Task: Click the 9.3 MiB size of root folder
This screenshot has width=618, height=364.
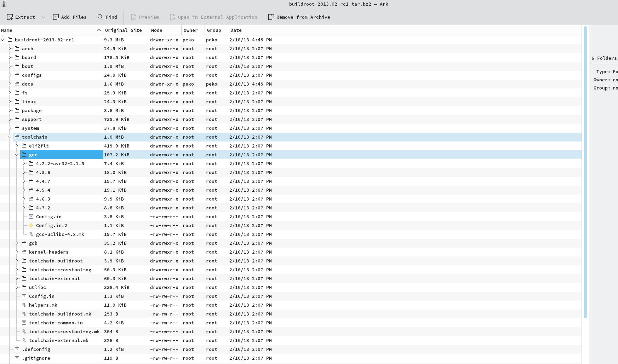Action: 114,40
